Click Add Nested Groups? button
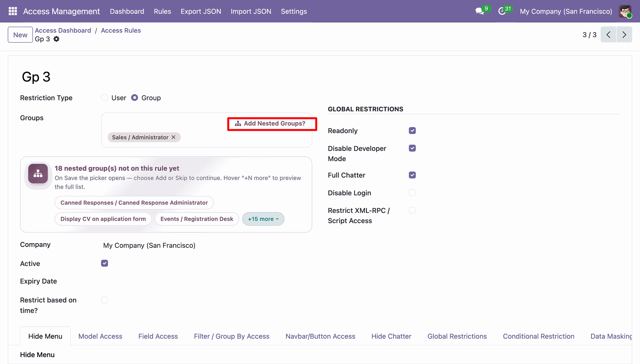This screenshot has height=364, width=640. pyautogui.click(x=270, y=124)
